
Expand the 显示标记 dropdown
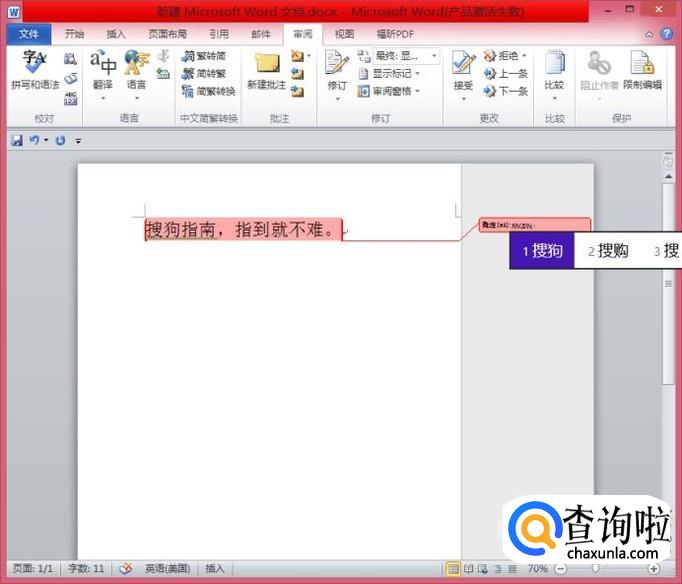(417, 73)
